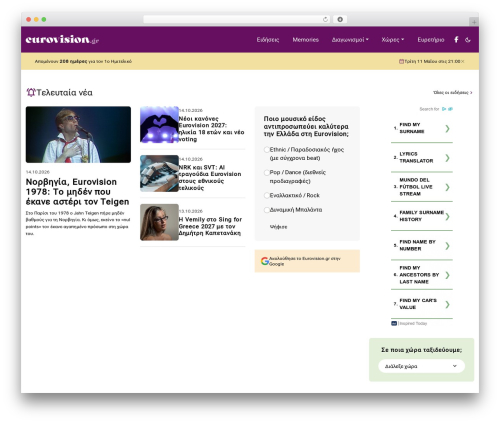This screenshot has height=423, width=500.
Task: Click arrow next to Find My Surname
Action: [x=447, y=128]
